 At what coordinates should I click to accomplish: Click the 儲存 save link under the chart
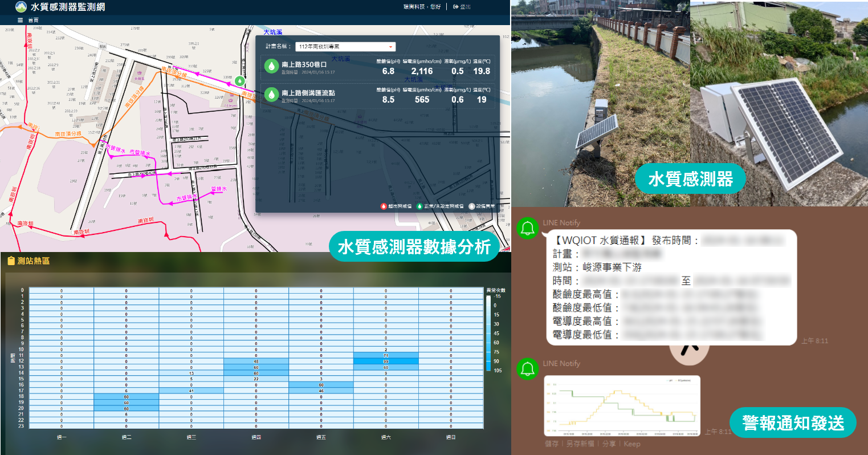pos(551,444)
